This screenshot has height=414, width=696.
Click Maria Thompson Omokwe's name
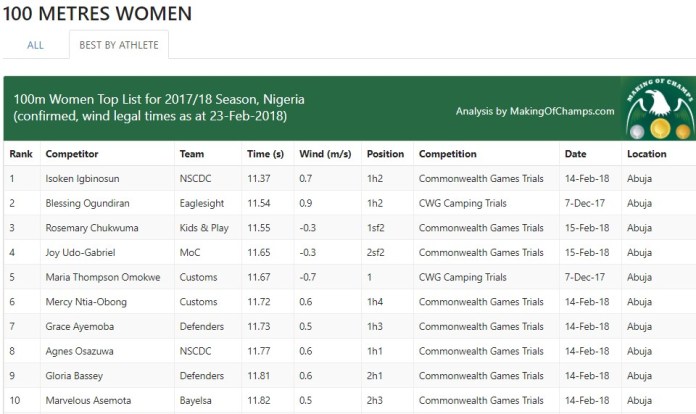click(x=103, y=277)
